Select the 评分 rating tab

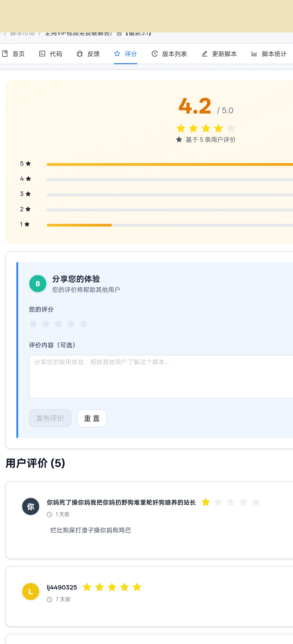(125, 54)
